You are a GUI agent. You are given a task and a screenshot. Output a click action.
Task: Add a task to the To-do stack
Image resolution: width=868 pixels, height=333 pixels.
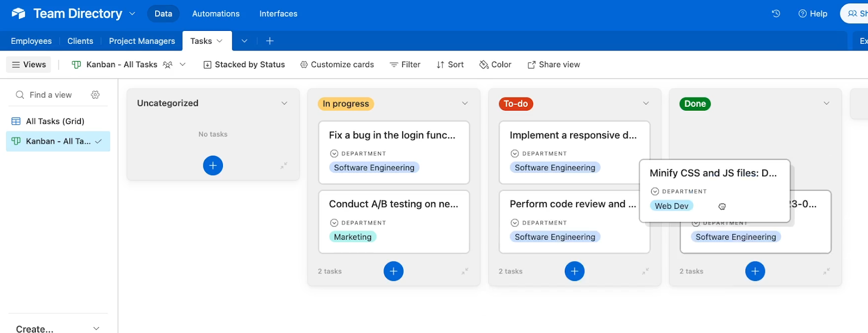point(575,271)
